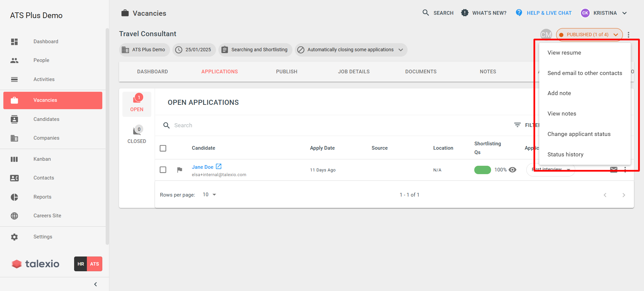This screenshot has width=644, height=291.
Task: Go to next page of results
Action: tap(624, 195)
